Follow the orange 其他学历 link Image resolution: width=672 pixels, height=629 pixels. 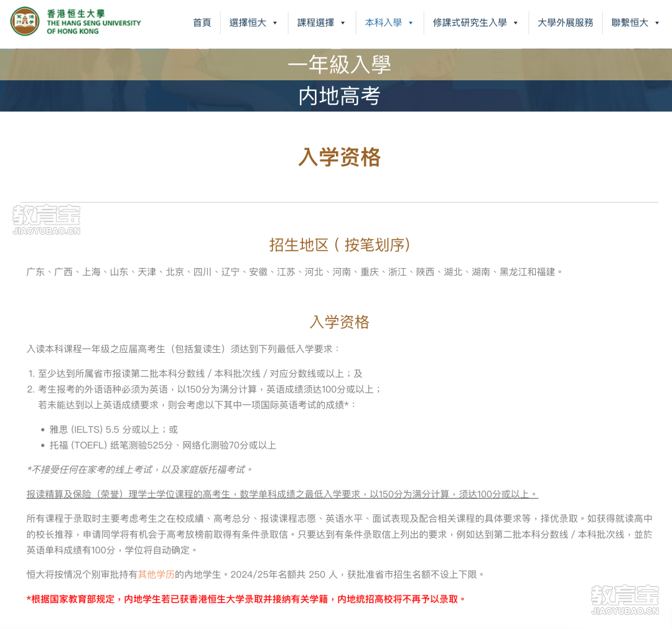coord(156,575)
